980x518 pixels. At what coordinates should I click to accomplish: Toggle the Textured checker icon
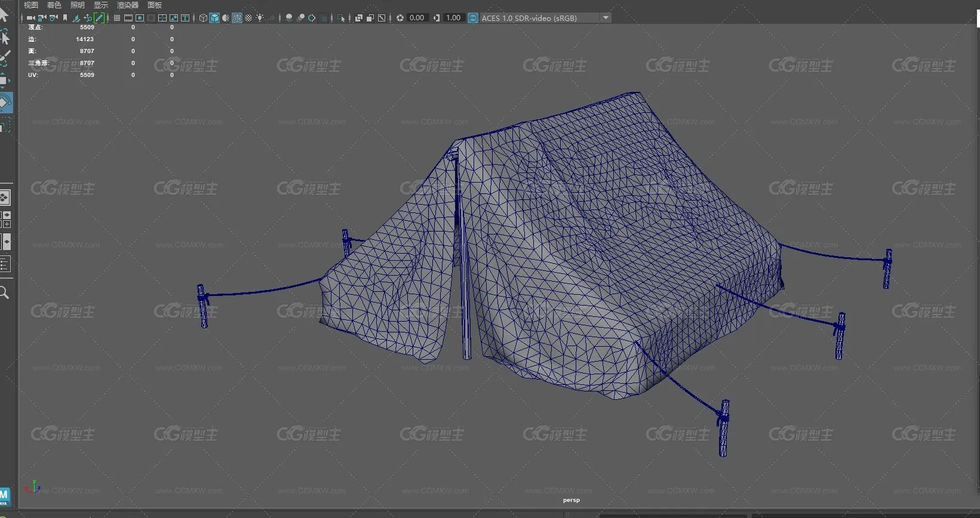(x=248, y=18)
